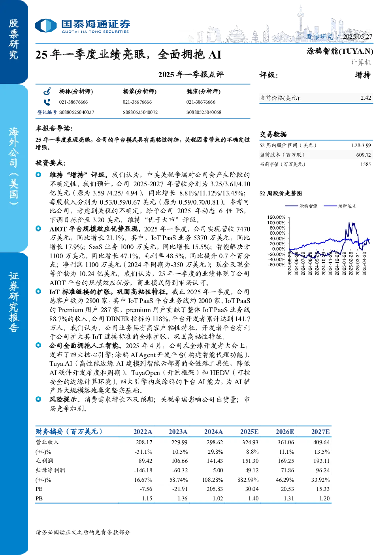The width and height of the screenshot is (392, 555).
Task: Click the 涂鸦智能 chart legend entry
Action: (x=301, y=206)
